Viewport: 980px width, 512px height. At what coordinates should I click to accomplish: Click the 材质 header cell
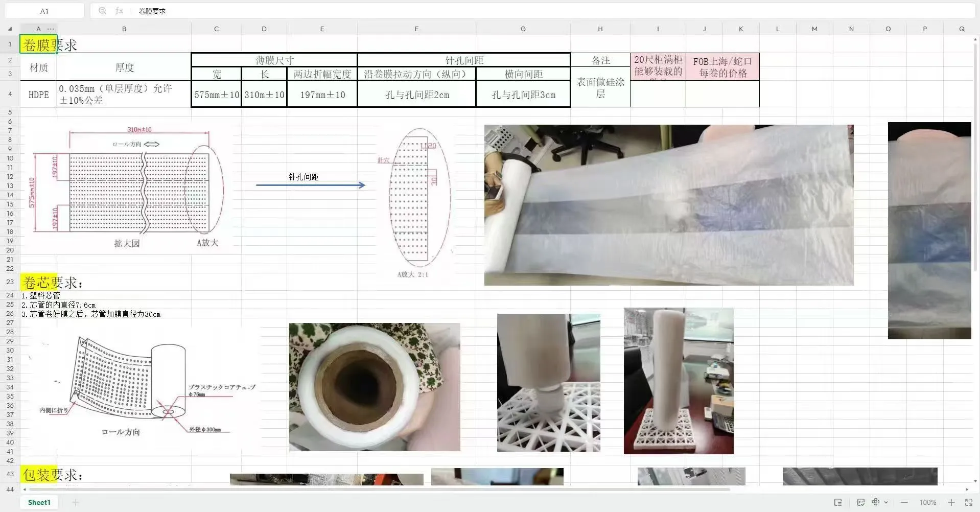38,67
